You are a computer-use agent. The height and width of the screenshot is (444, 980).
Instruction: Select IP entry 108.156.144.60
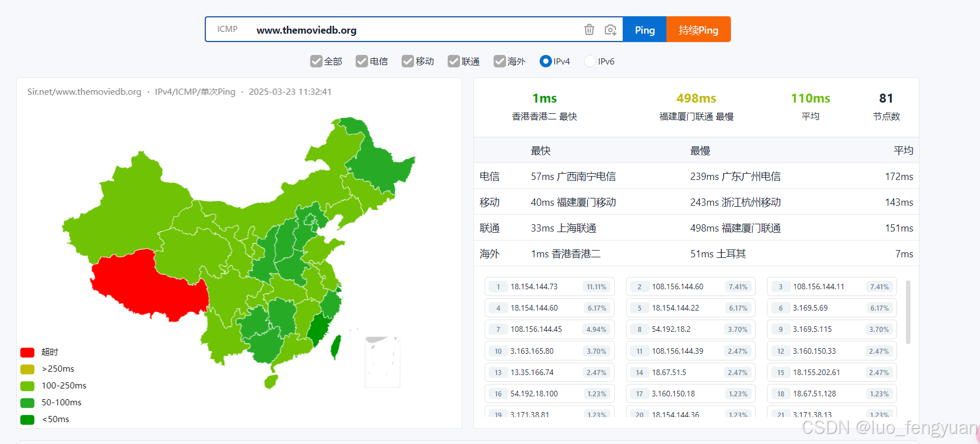(x=691, y=286)
